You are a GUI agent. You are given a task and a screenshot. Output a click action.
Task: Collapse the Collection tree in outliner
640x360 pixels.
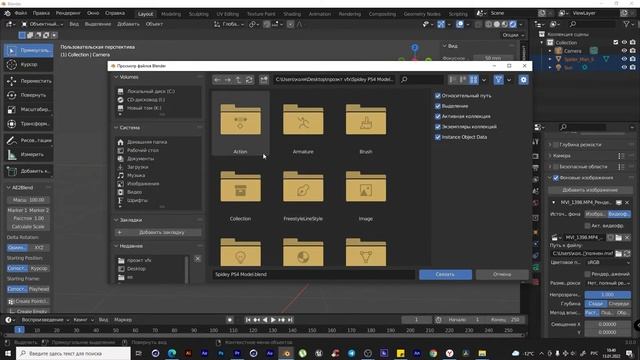click(x=542, y=42)
